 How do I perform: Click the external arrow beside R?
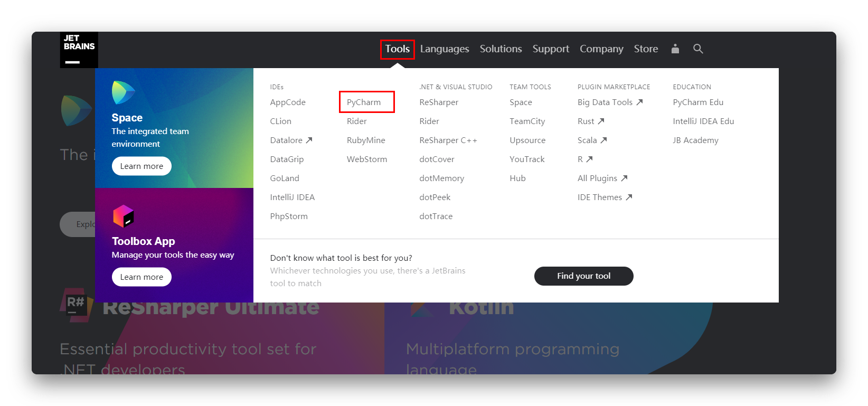tap(589, 159)
